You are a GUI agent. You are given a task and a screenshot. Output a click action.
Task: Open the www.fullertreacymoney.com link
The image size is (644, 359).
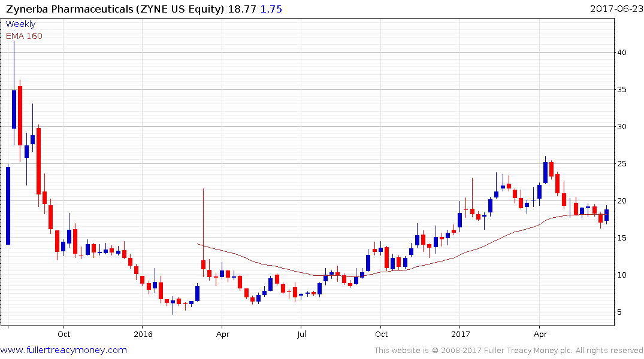(64, 350)
